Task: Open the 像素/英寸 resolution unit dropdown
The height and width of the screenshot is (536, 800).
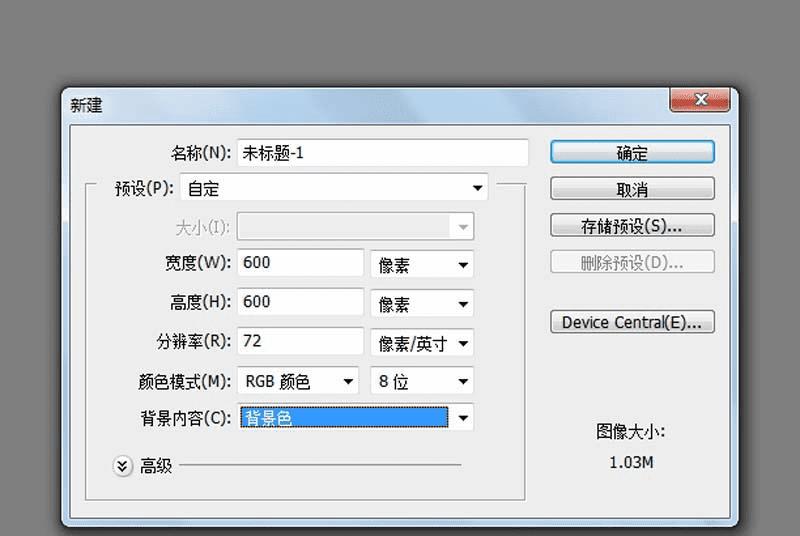Action: tap(422, 343)
